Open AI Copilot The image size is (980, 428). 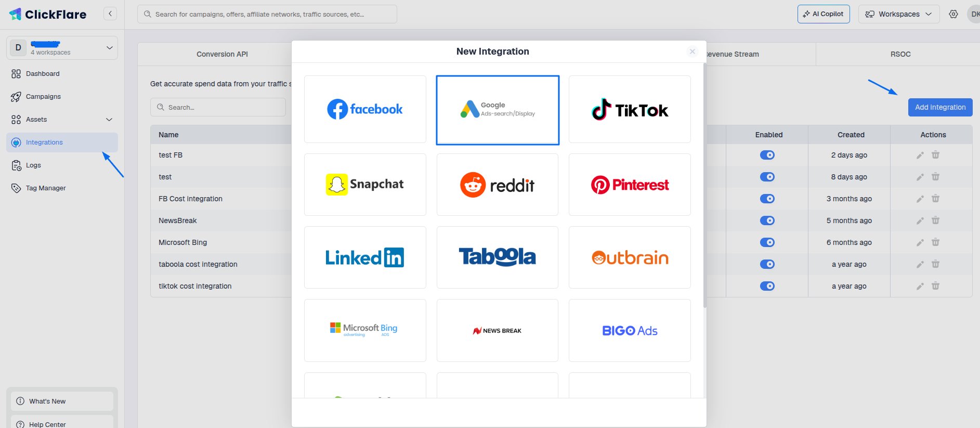(x=824, y=14)
